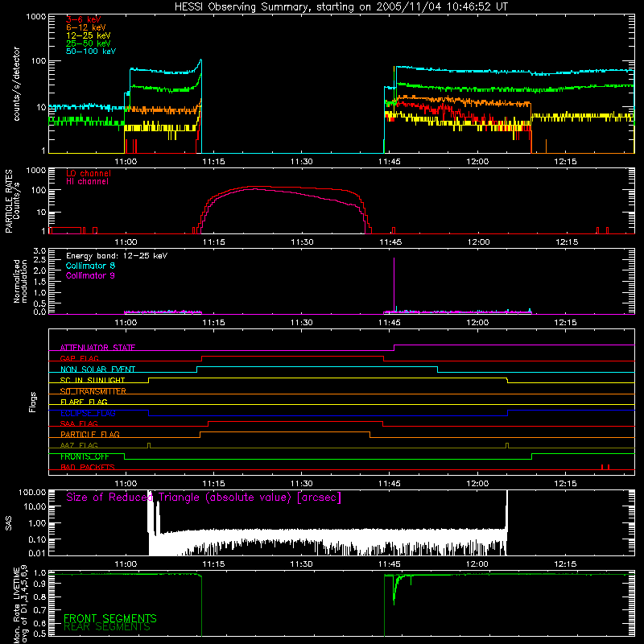
Task: Select the red "3-6 keV" legend entry
Action: [x=83, y=19]
